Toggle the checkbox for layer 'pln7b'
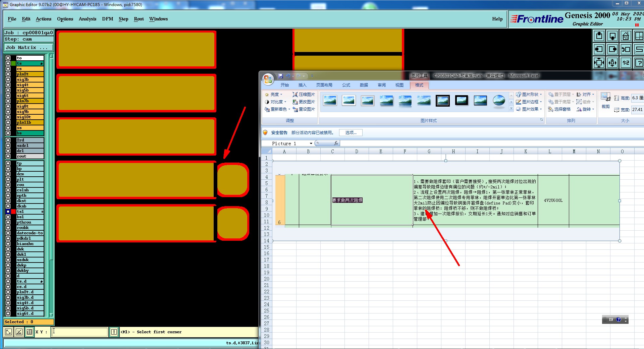The height and width of the screenshot is (349, 644). click(8, 101)
